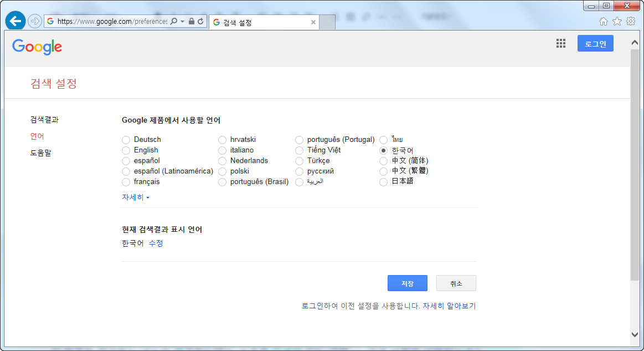
Task: Click the 자세히 알아보기 link
Action: (x=449, y=306)
